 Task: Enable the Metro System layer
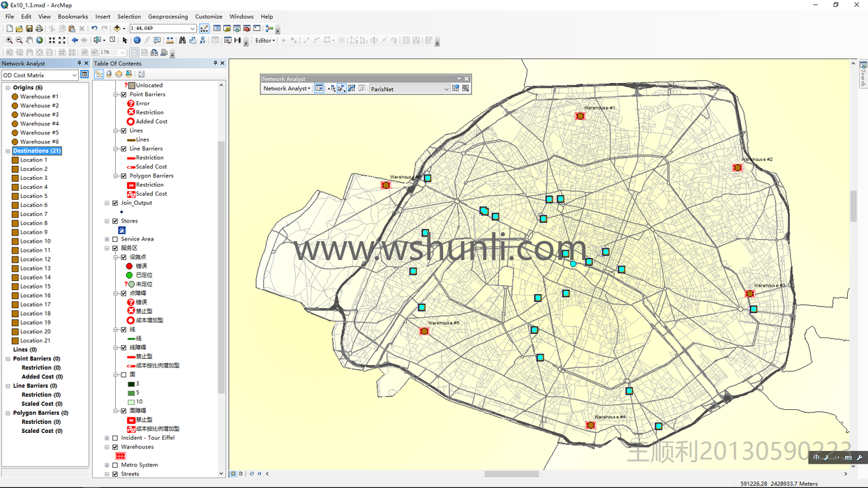[115, 466]
